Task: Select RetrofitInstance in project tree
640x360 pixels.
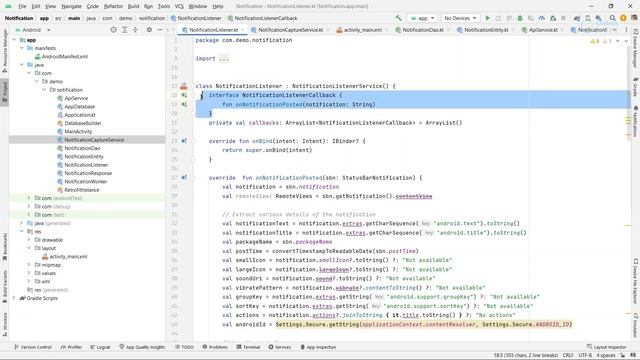Action: 82,190
